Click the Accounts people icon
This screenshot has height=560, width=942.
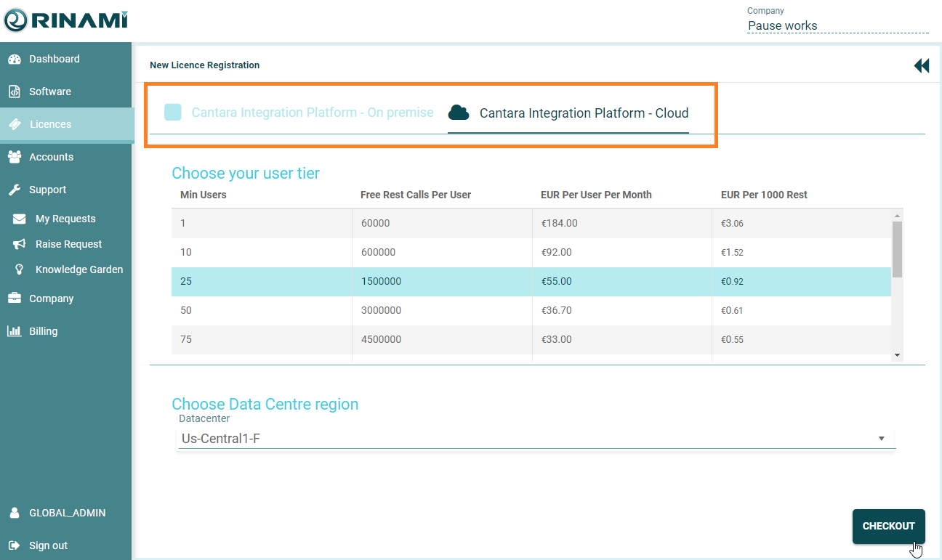[15, 157]
